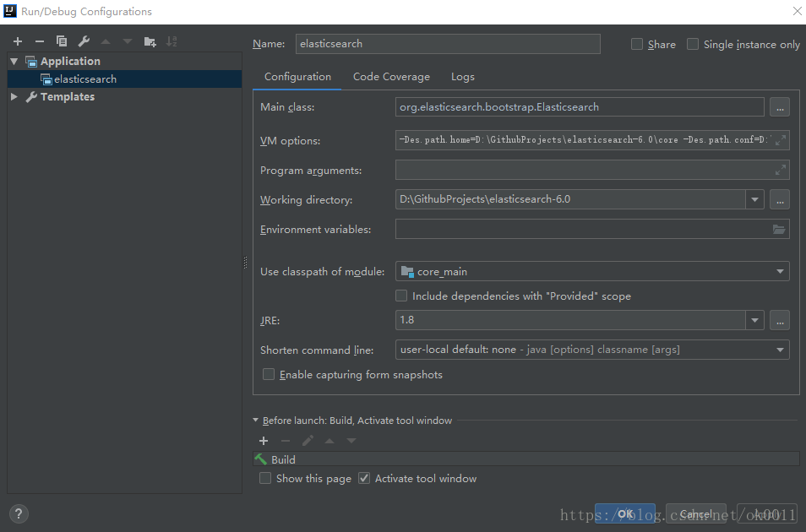Uncheck Activate tool window checkbox
Viewport: 806px width, 532px height.
pos(364,478)
